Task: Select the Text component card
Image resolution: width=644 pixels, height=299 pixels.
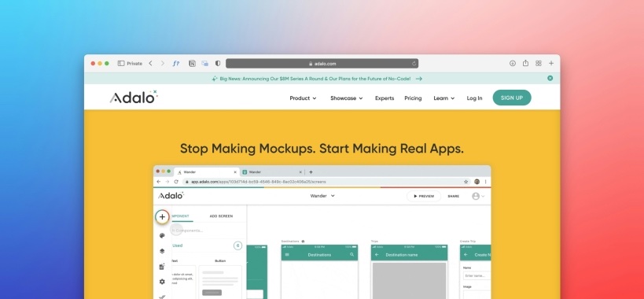Action: (x=183, y=282)
